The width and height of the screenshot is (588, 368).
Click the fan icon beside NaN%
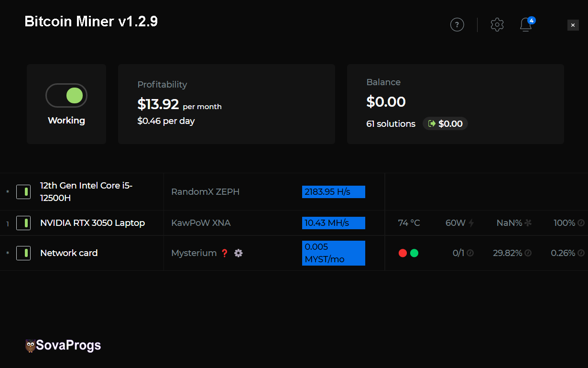tap(528, 223)
